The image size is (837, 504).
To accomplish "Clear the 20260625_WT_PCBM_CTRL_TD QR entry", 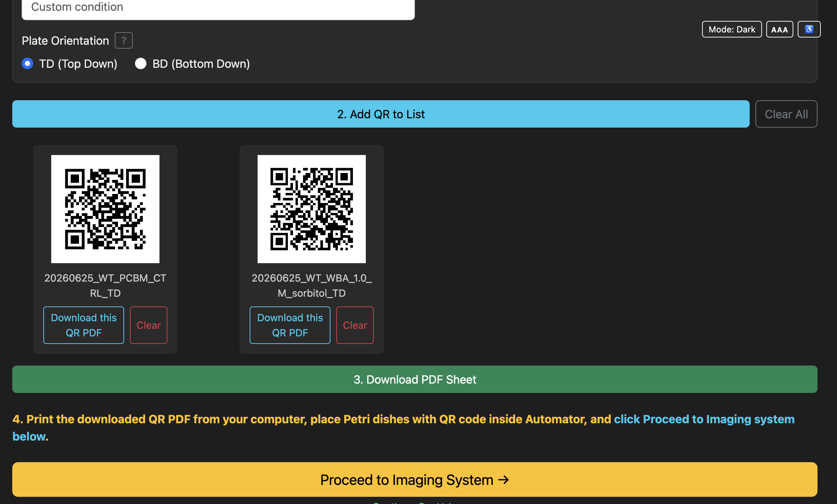I will [x=149, y=325].
